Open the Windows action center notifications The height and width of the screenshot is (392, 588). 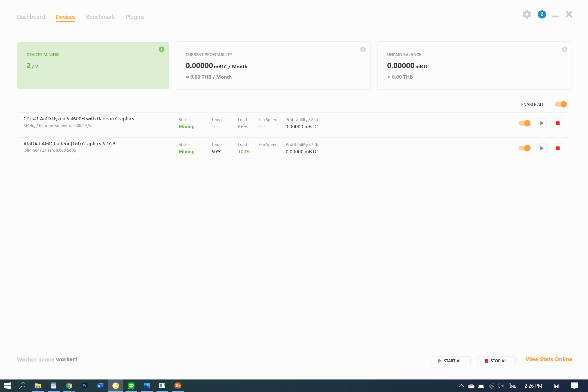[x=574, y=386]
